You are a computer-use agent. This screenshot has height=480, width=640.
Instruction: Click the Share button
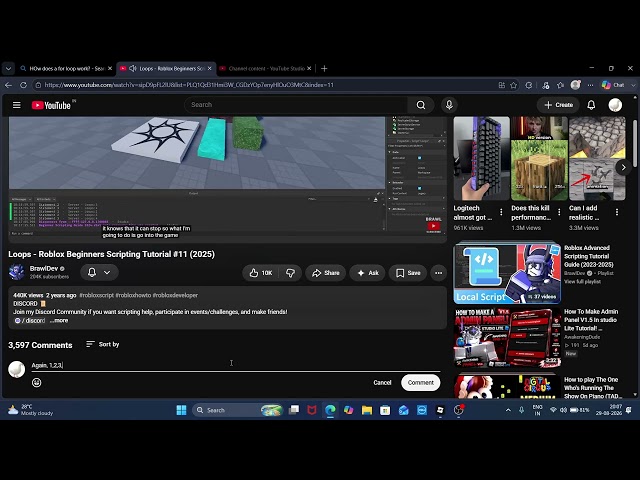point(325,273)
